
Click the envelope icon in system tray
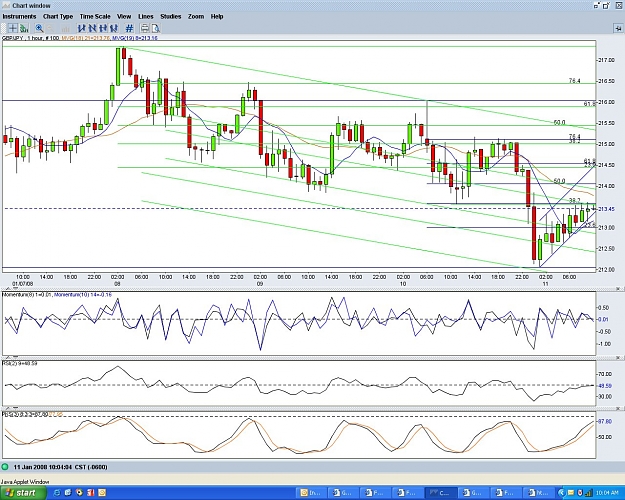coord(571,493)
